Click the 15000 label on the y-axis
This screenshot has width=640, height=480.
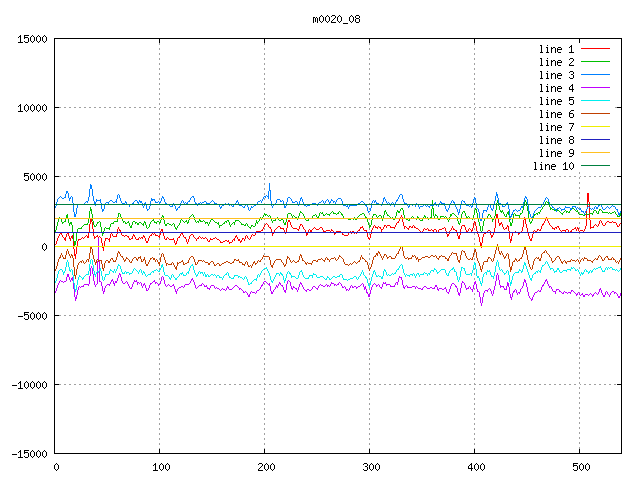(x=30, y=39)
